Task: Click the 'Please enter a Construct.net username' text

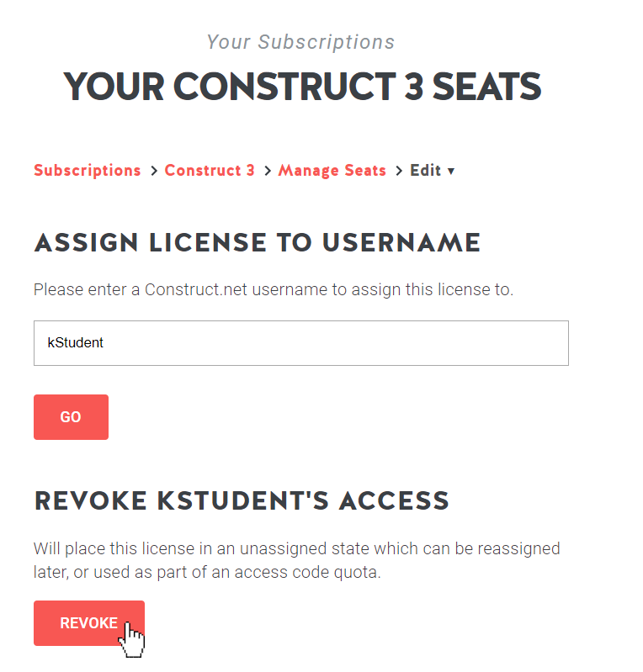Action: point(274,289)
